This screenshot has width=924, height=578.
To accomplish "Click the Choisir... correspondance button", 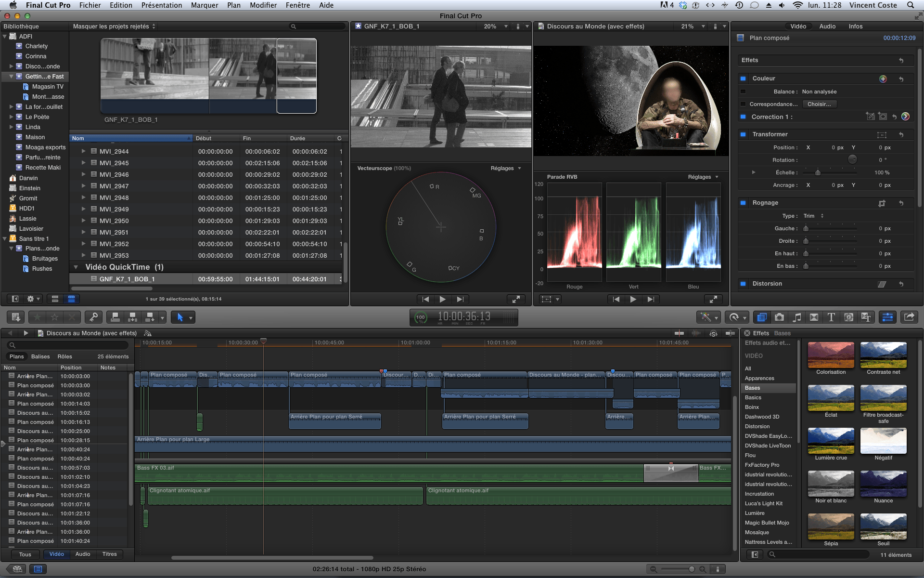I will [x=819, y=104].
